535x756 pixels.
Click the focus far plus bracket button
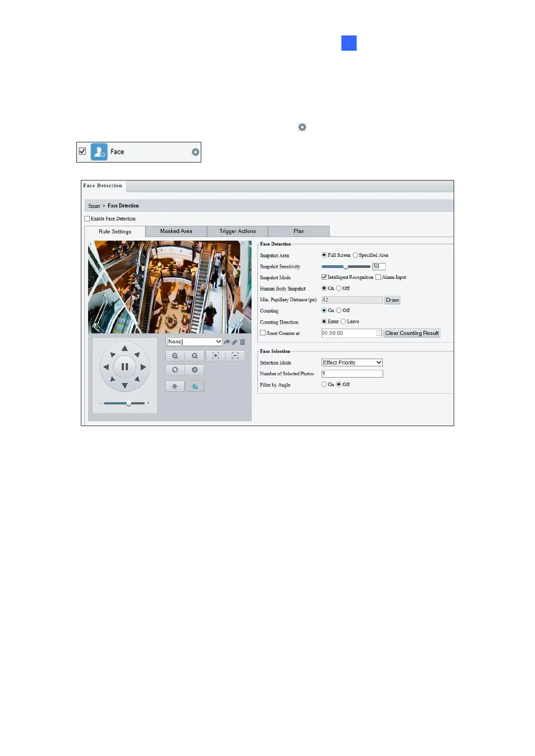216,356
